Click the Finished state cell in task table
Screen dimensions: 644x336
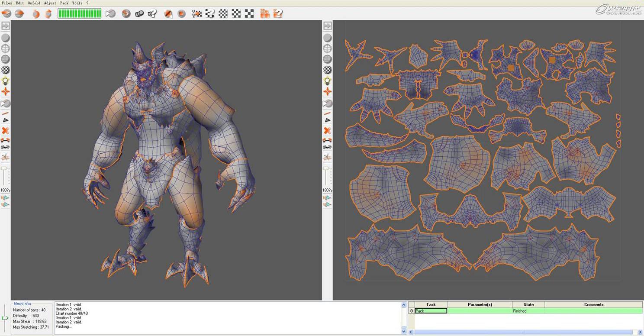pyautogui.click(x=528, y=311)
